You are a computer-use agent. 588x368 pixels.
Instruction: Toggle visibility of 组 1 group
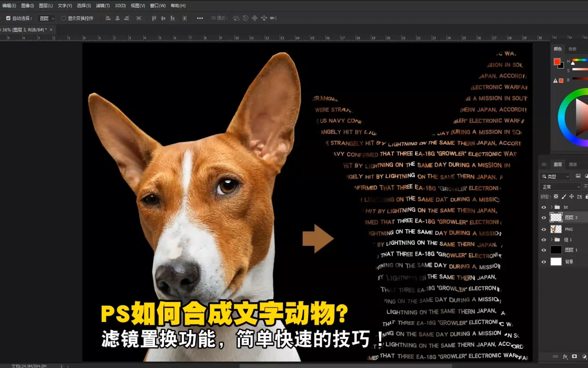543,240
